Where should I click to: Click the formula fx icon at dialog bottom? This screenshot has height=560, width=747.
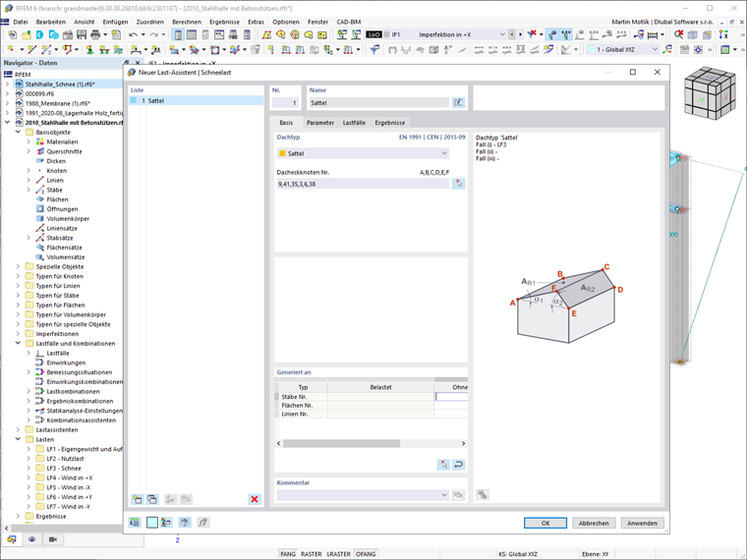202,523
